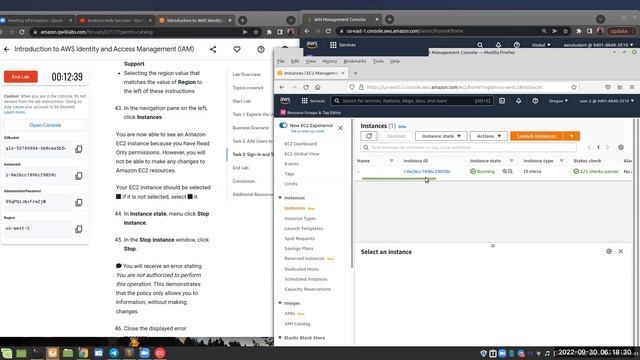Image resolution: width=640 pixels, height=360 pixels.
Task: Open the user-2 account dropdown
Action: click(x=606, y=101)
